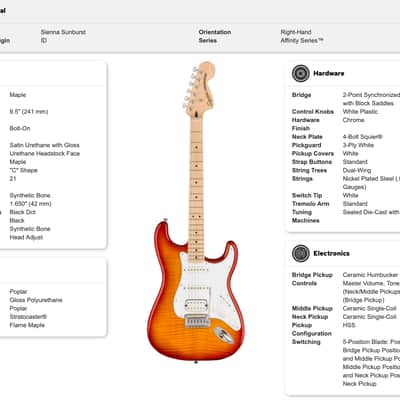Select the 'Flame Maple' value
Image resolution: width=400 pixels, height=400 pixels.
click(27, 325)
